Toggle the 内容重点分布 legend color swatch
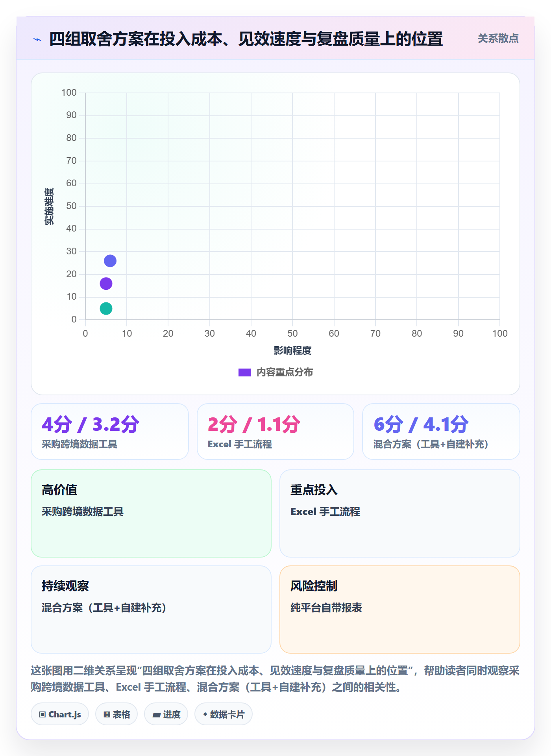 [244, 372]
